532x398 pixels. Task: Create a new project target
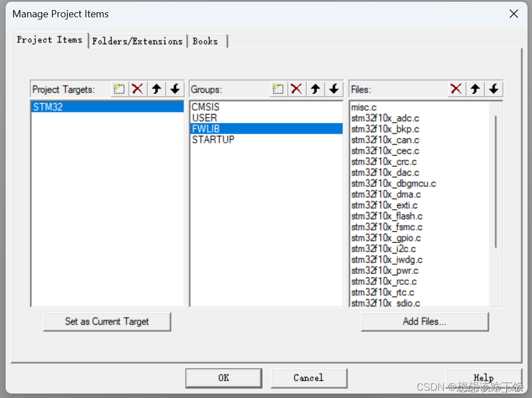[x=119, y=89]
